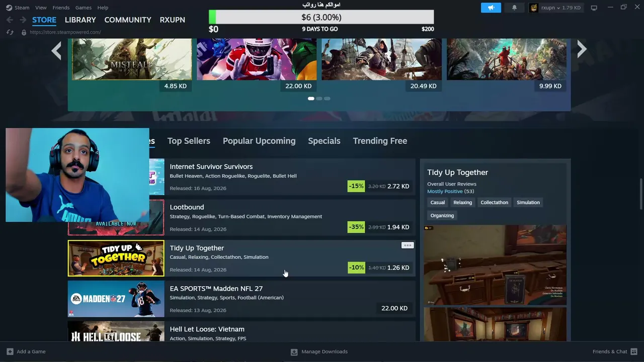This screenshot has width=644, height=362.
Task: Click the Manage Downloads icon
Action: [x=294, y=352]
